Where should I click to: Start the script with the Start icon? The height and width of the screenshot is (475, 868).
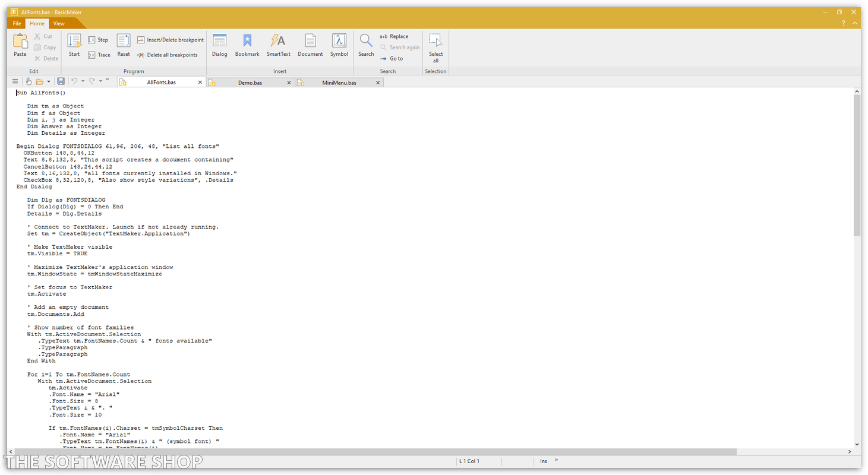(74, 45)
